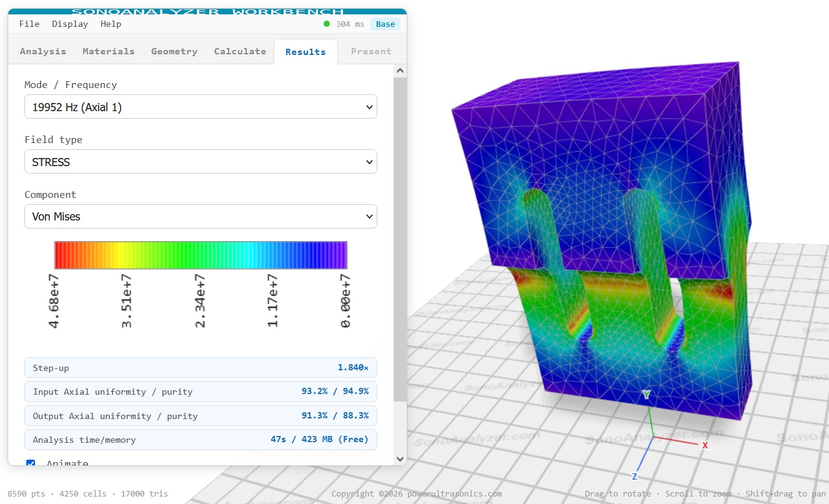This screenshot has width=829, height=504.
Task: Click the Input Axial uniformity / purity row
Action: [201, 392]
